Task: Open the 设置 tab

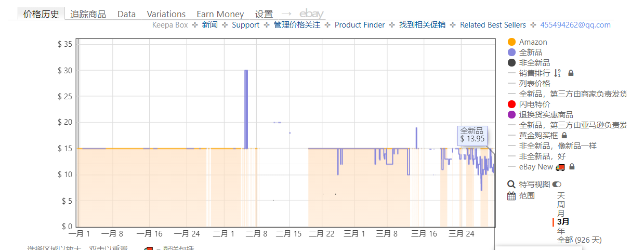Action: click(264, 14)
